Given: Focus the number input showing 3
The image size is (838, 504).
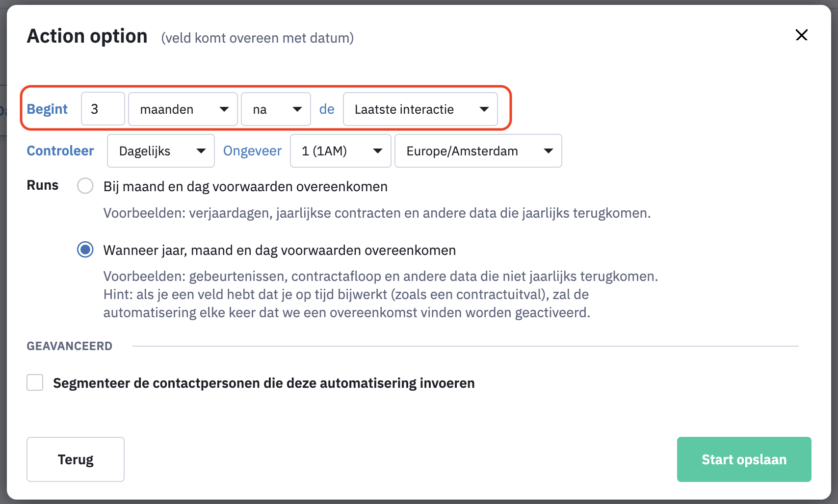Looking at the screenshot, I should click(103, 109).
